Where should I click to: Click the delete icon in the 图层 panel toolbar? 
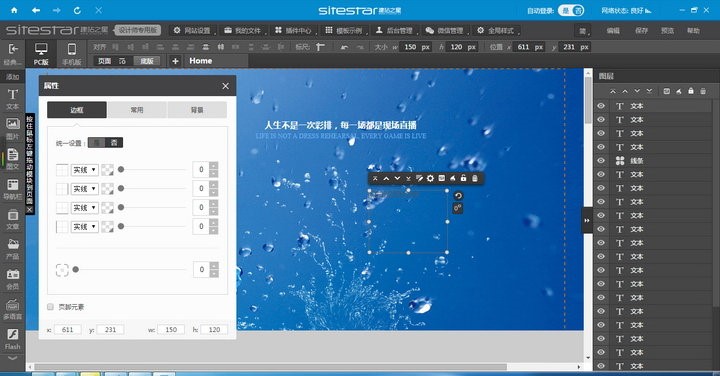703,91
